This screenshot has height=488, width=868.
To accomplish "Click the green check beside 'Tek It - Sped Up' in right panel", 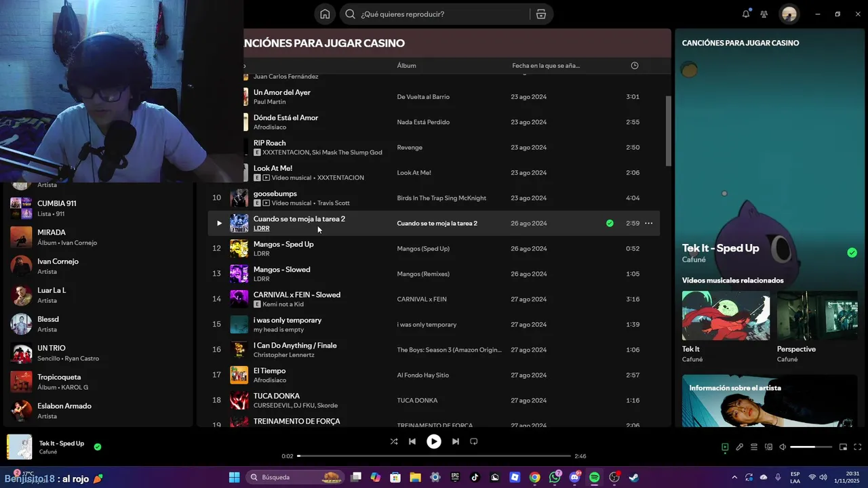I will point(852,253).
